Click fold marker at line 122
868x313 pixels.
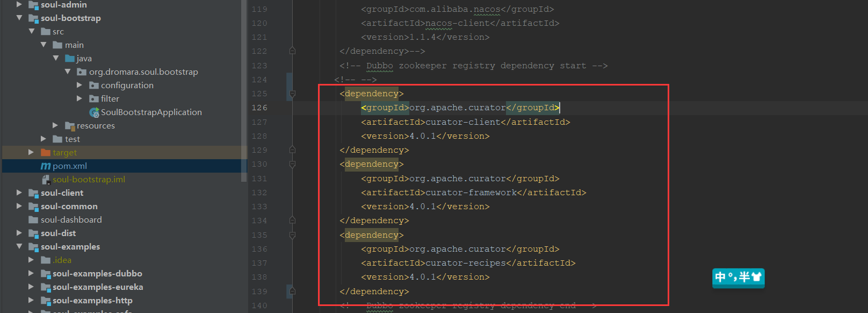click(x=292, y=51)
